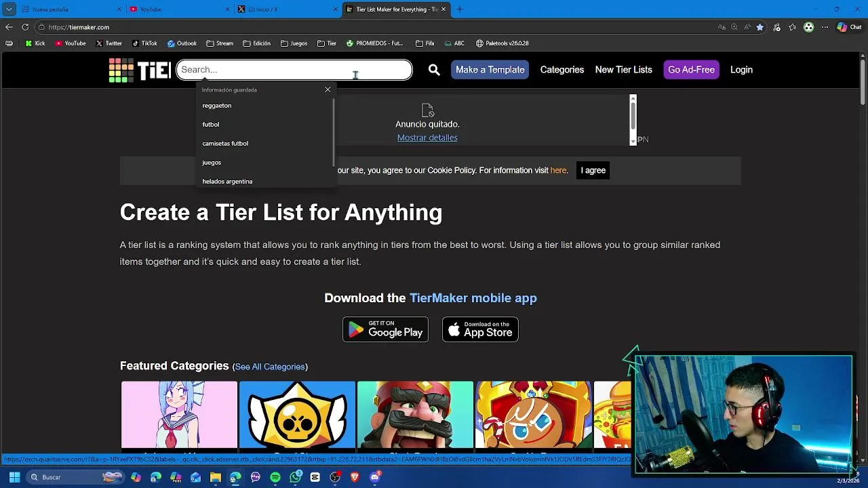
Task: Click the zoom magnifier icon in address bar
Action: [734, 27]
